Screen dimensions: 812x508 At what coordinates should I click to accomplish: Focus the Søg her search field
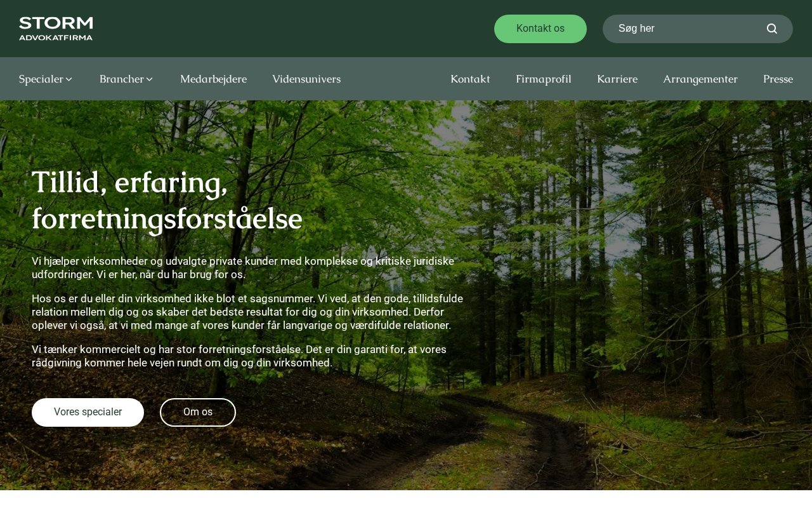[x=688, y=29]
